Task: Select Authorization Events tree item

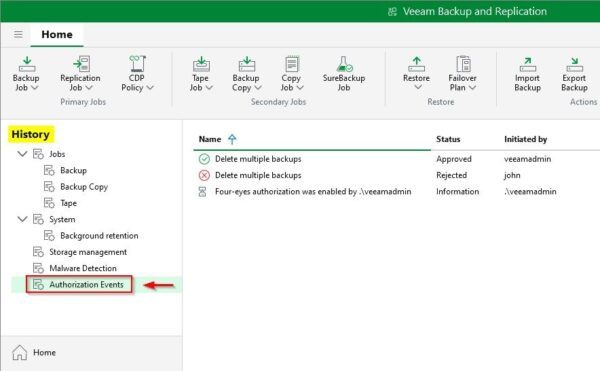Action: coord(86,285)
